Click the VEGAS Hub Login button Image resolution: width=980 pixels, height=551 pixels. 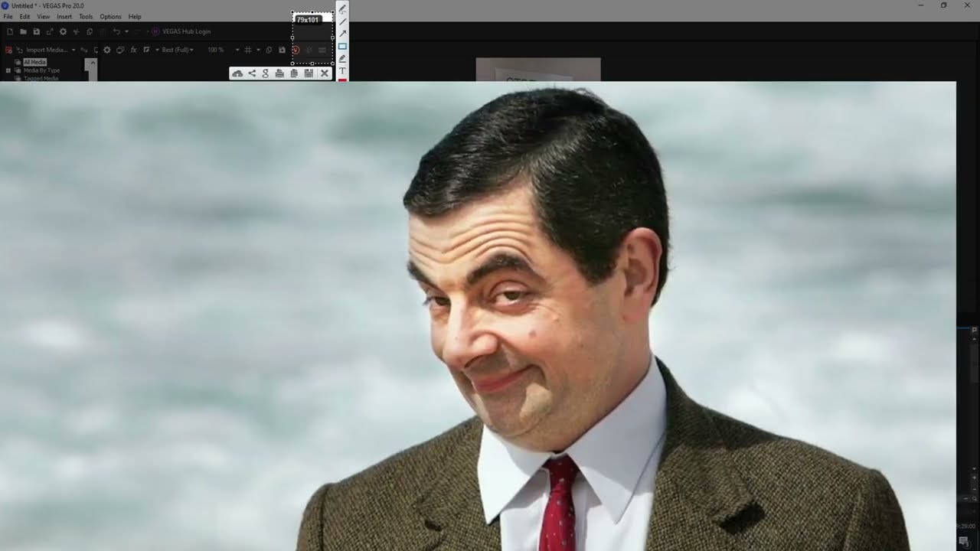click(181, 31)
